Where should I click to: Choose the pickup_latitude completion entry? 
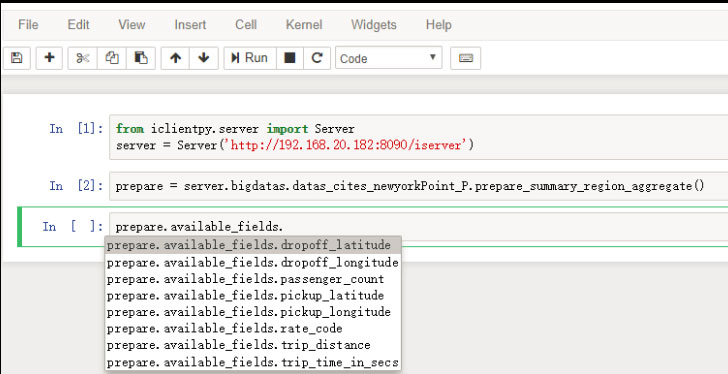coord(253,296)
